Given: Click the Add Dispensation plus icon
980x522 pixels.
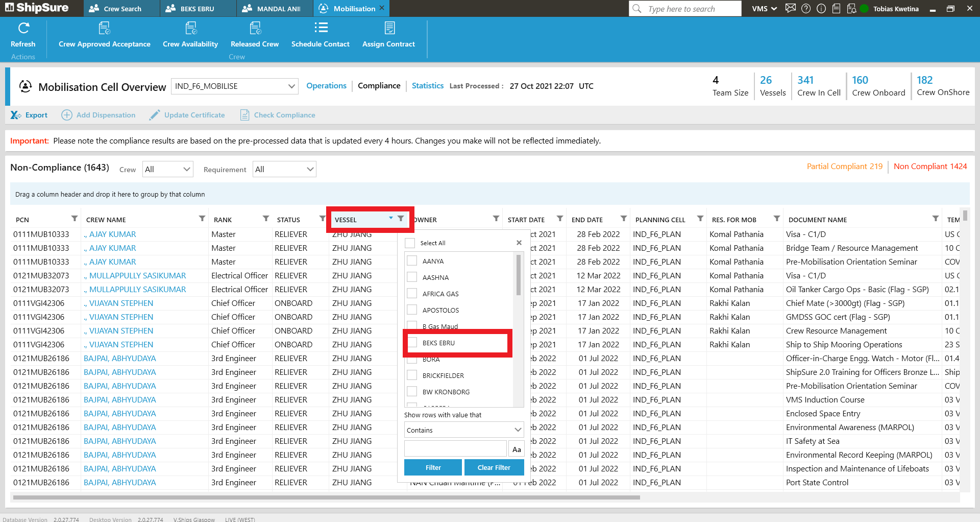Looking at the screenshot, I should tap(67, 115).
